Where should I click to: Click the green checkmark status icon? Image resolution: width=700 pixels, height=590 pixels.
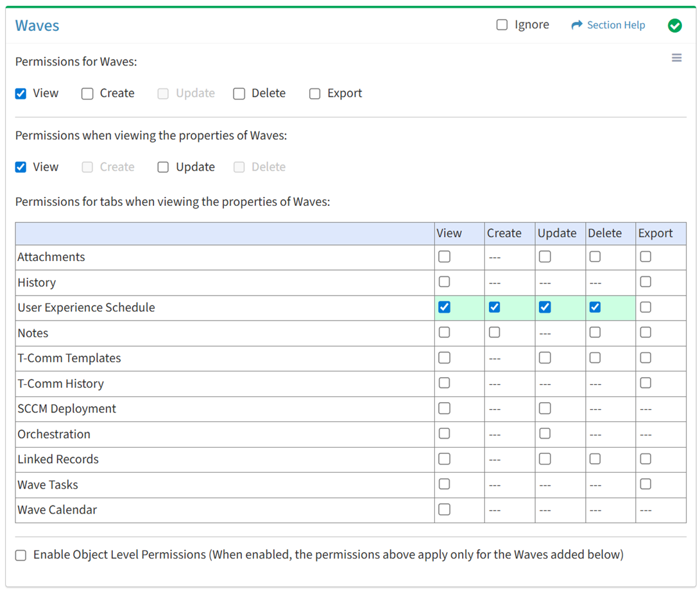pyautogui.click(x=674, y=26)
